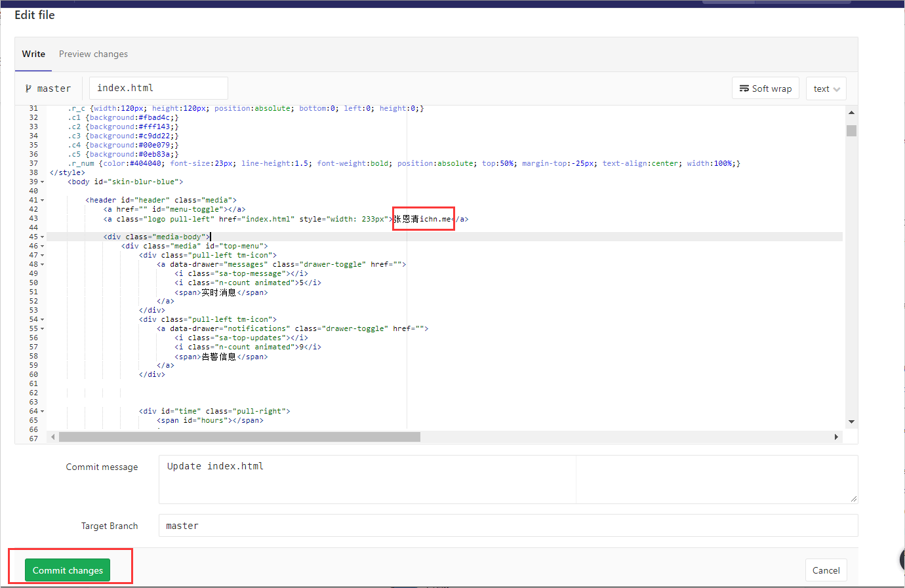The width and height of the screenshot is (905, 588).
Task: Collapse the header element block on line 41
Action: [x=41, y=200]
